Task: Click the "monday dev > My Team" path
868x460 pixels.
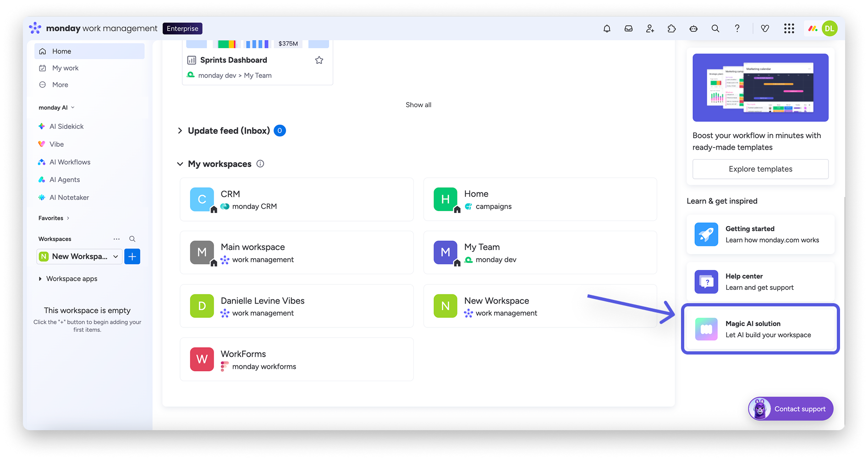Action: pos(235,76)
